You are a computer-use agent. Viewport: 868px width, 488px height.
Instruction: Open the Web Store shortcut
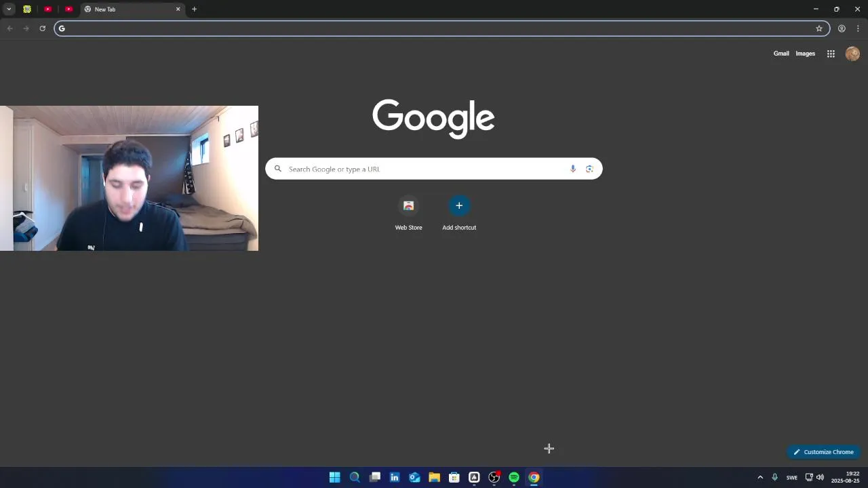(409, 213)
